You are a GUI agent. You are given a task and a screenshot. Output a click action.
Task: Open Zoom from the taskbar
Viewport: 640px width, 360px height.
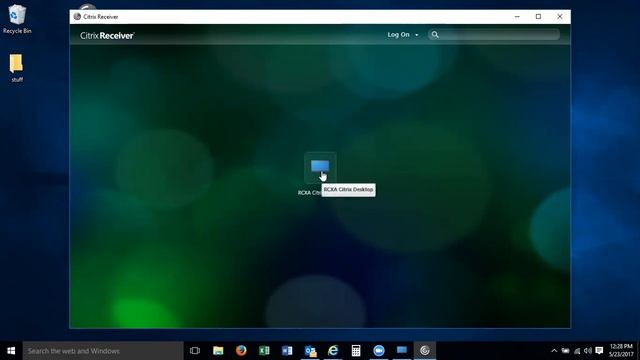[379, 351]
